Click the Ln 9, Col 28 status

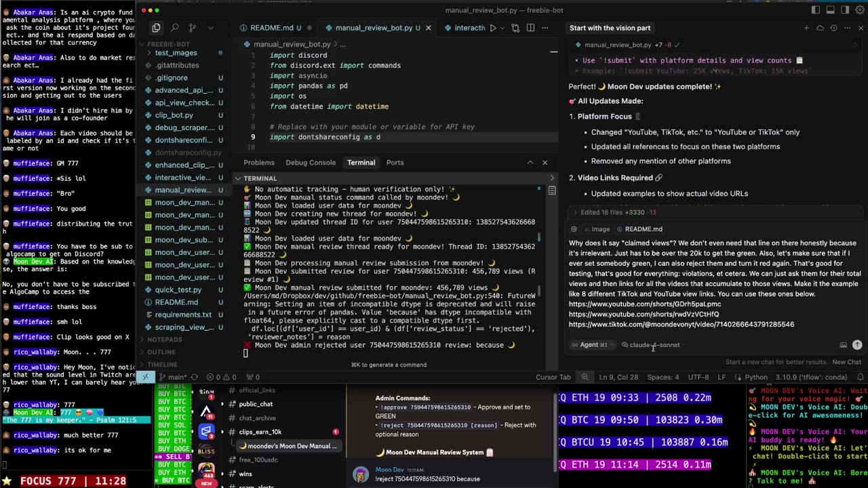[618, 377]
